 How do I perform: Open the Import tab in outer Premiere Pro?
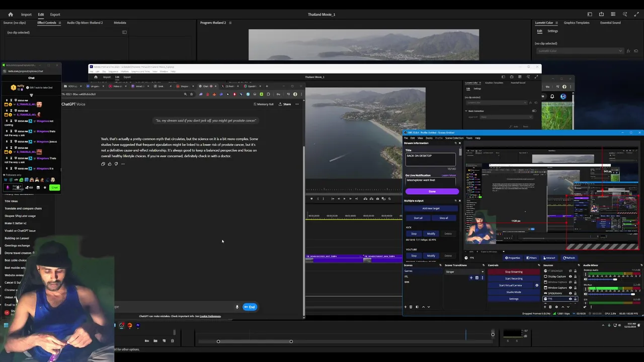coord(26,15)
